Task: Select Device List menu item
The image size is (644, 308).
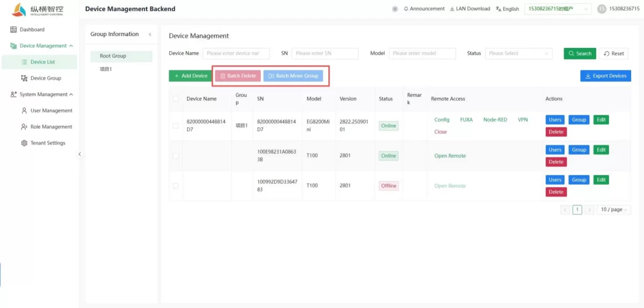Action: coord(40,62)
